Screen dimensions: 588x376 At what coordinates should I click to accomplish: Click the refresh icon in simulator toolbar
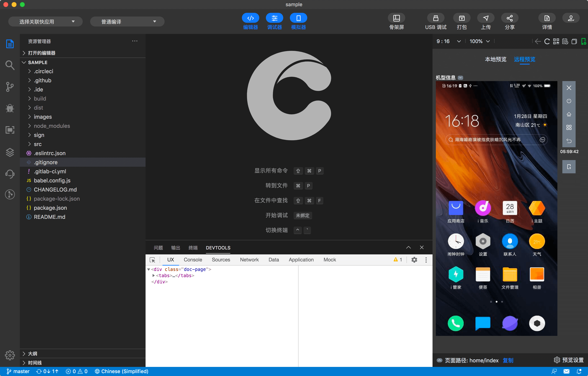[547, 41]
